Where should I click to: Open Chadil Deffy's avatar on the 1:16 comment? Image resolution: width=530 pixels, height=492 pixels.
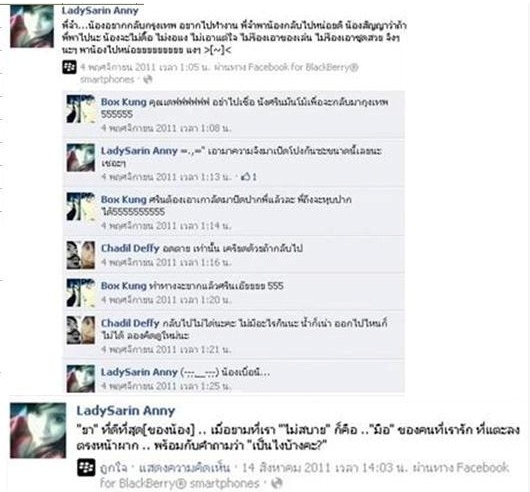tap(80, 255)
